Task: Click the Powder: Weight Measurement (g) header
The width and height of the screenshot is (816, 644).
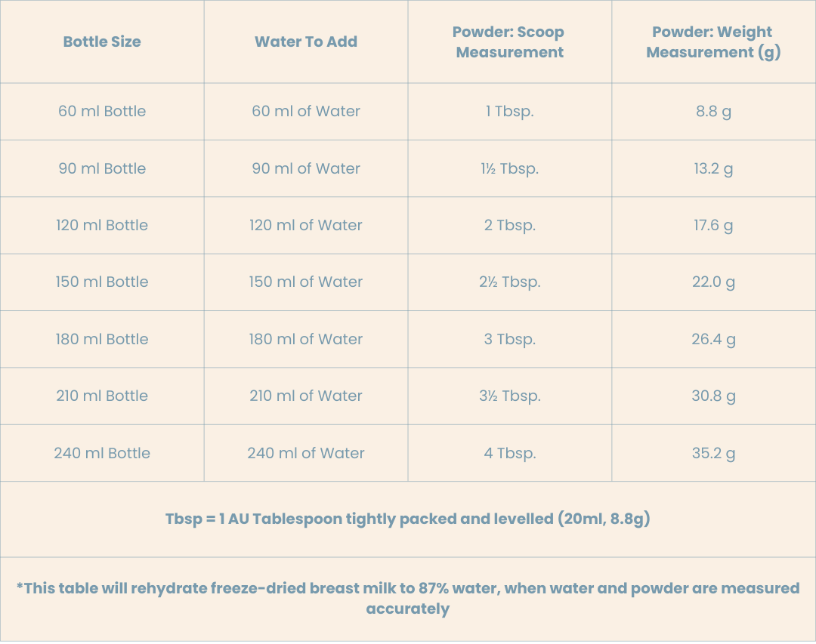Action: 713,42
